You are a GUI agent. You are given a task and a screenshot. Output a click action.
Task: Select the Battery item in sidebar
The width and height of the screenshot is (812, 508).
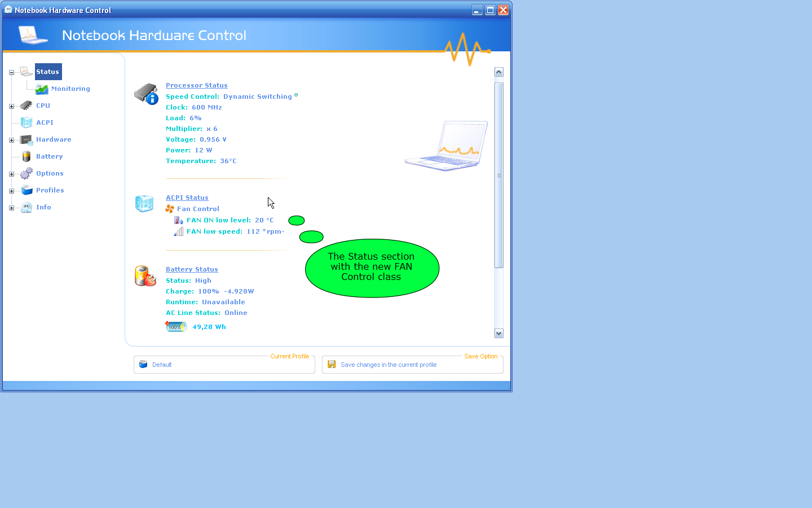pyautogui.click(x=49, y=156)
